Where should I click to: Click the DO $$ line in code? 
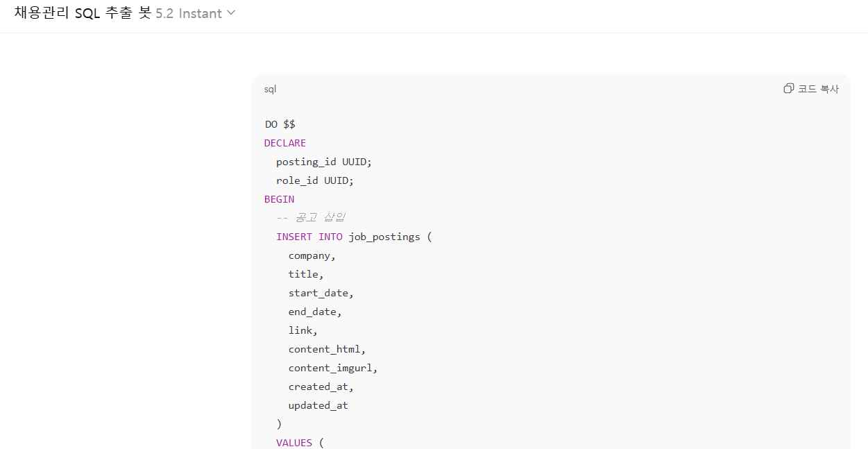pyautogui.click(x=280, y=124)
